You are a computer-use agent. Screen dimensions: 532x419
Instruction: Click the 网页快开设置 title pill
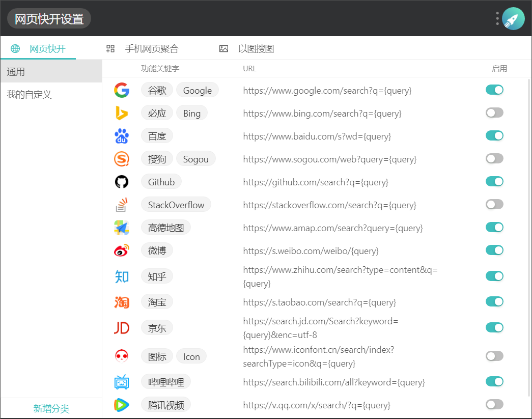49,19
